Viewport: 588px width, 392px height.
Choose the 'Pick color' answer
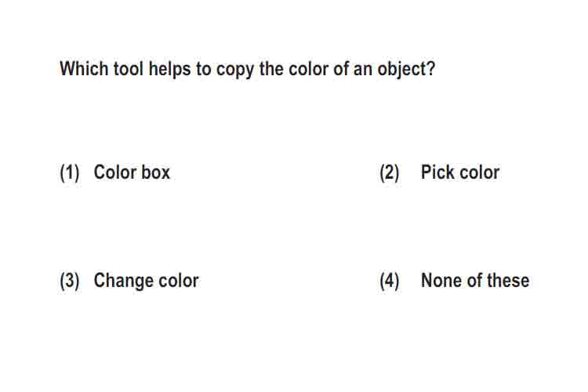pyautogui.click(x=460, y=172)
